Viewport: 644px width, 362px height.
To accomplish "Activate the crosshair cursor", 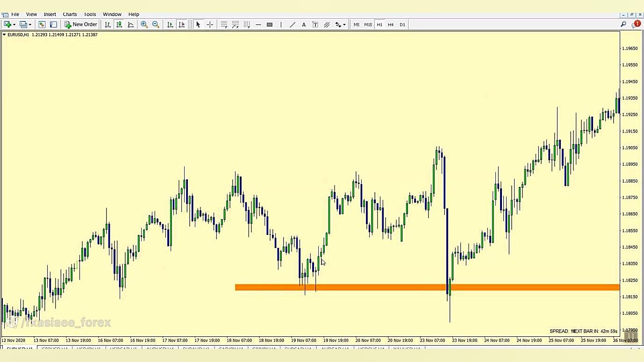I will (210, 24).
